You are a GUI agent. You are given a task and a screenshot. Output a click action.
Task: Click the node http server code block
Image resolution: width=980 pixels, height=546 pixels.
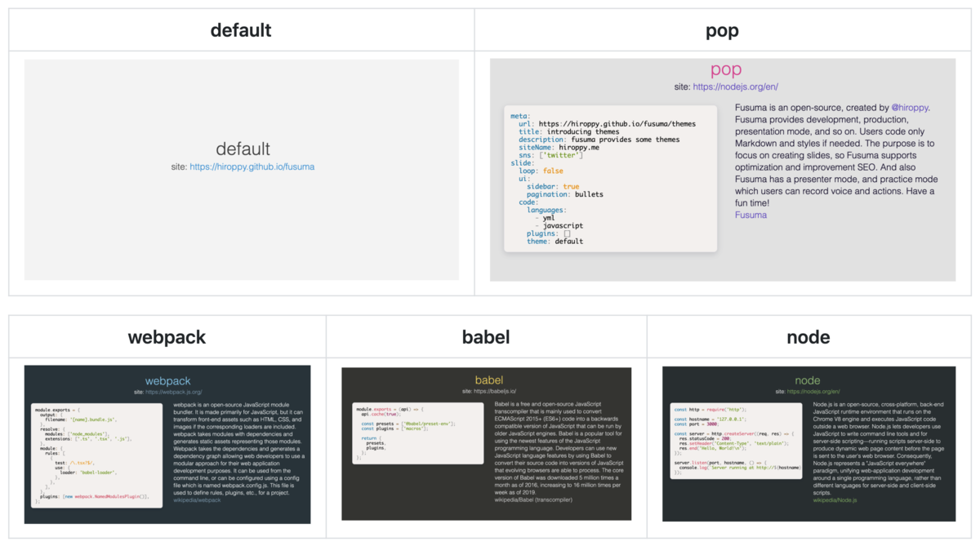click(x=737, y=441)
